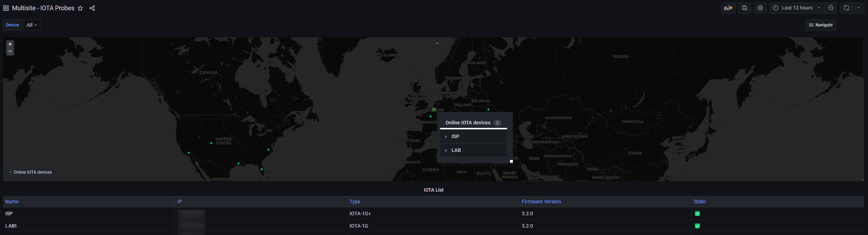868x235 pixels.
Task: Open the Navigate menu
Action: point(820,25)
